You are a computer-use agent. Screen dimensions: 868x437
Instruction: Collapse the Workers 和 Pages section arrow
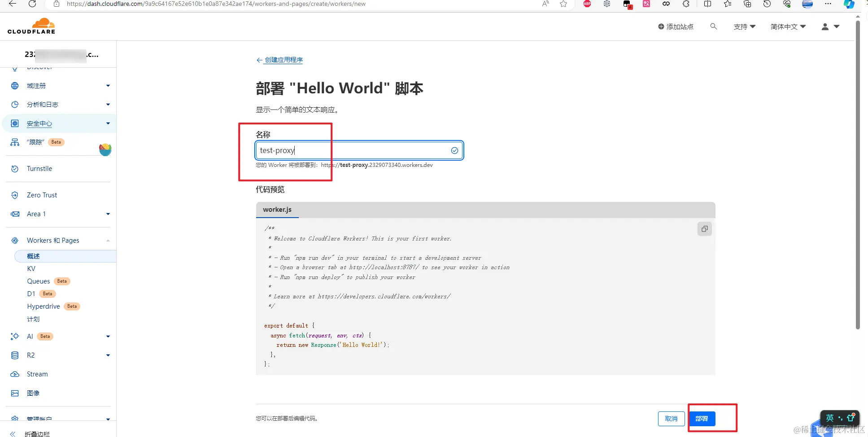(x=108, y=240)
